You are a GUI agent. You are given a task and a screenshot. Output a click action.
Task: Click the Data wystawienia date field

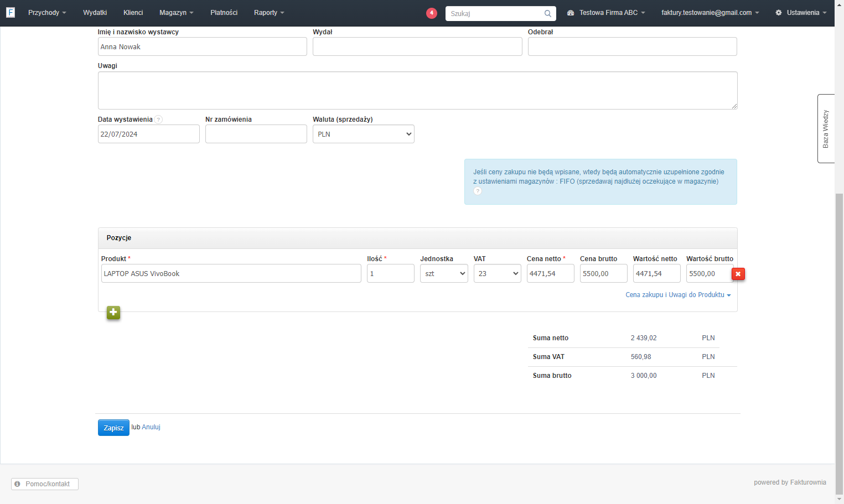pyautogui.click(x=149, y=134)
